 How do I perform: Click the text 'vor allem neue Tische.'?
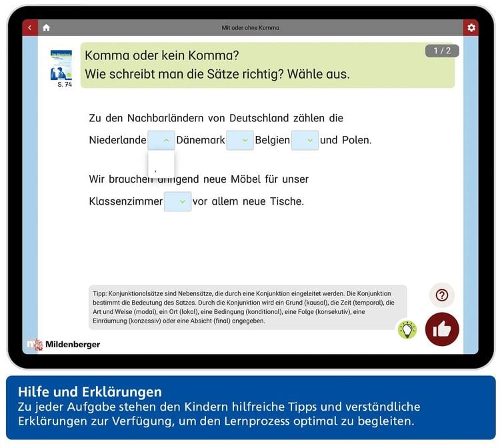(x=249, y=201)
